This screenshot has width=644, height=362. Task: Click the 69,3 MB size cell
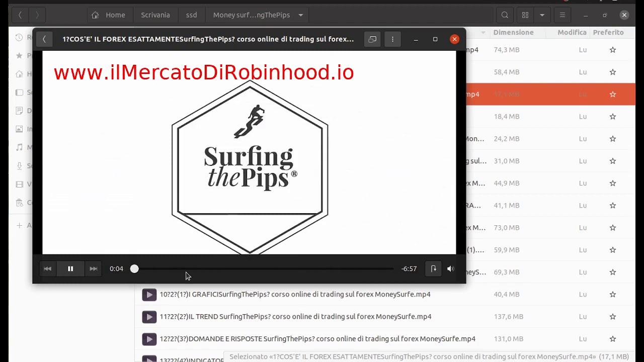coord(507,272)
